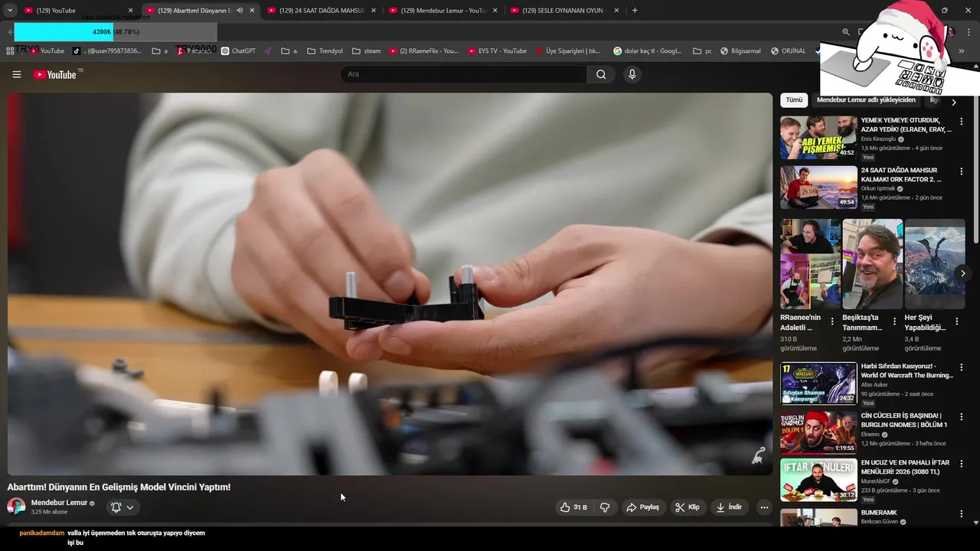Click the video player to pause
Image resolution: width=980 pixels, height=551 pixels.
point(390,284)
